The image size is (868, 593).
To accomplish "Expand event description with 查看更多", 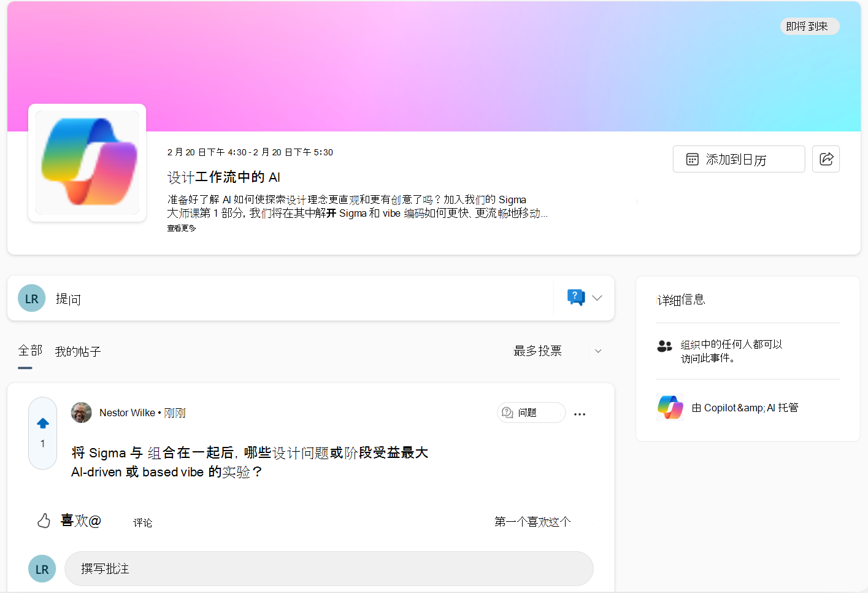I will pyautogui.click(x=182, y=228).
